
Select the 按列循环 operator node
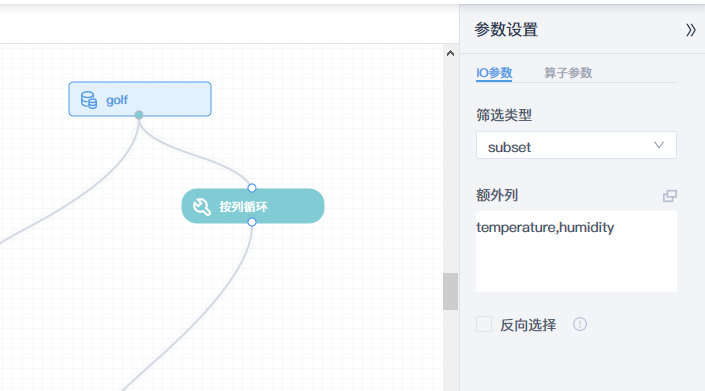pyautogui.click(x=253, y=206)
